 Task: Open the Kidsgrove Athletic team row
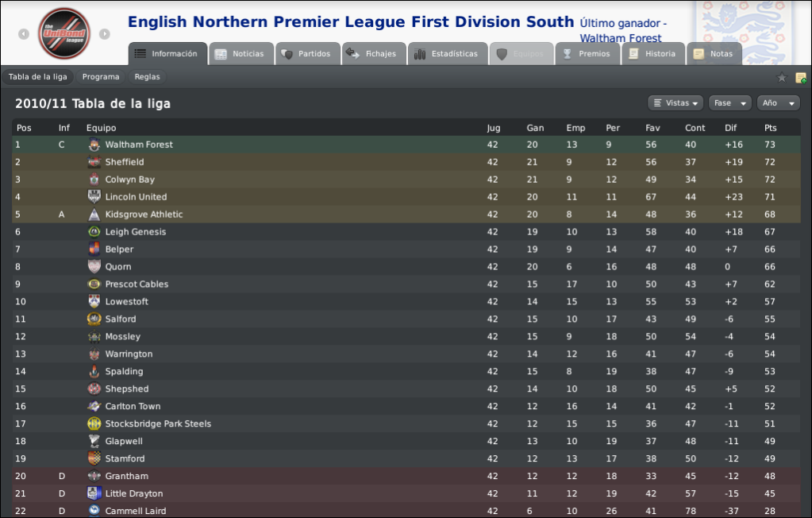point(406,215)
